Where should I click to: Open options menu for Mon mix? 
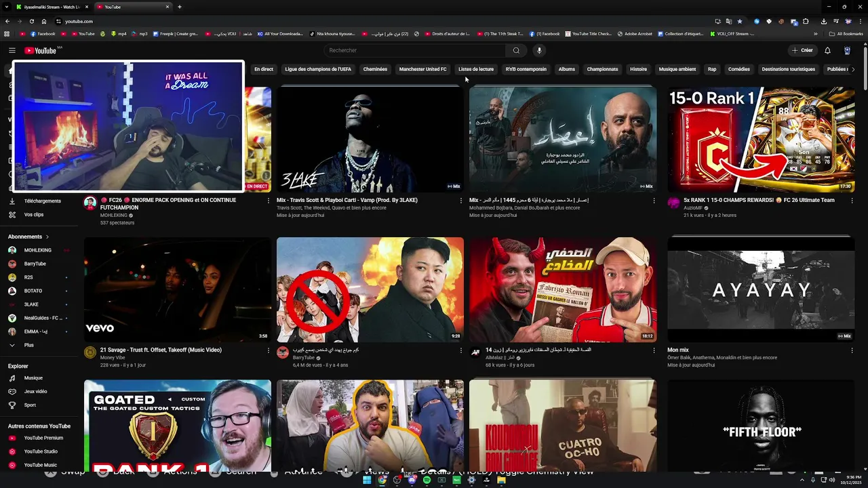(852, 350)
